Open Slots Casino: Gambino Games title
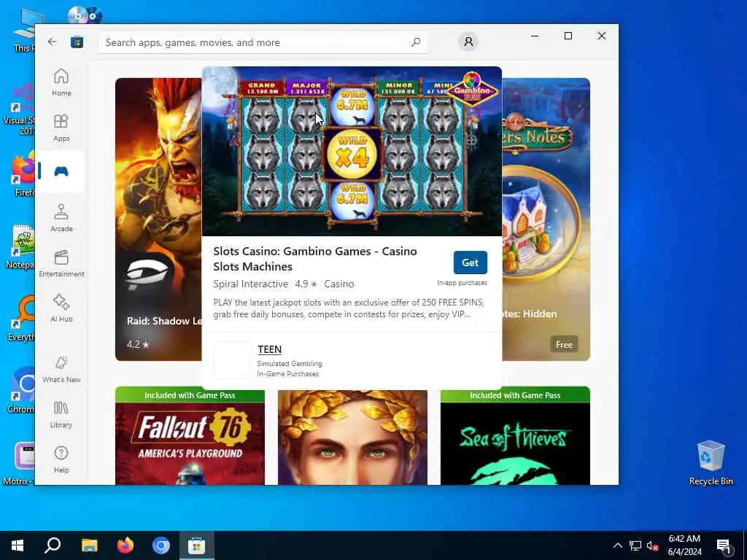 pos(315,259)
